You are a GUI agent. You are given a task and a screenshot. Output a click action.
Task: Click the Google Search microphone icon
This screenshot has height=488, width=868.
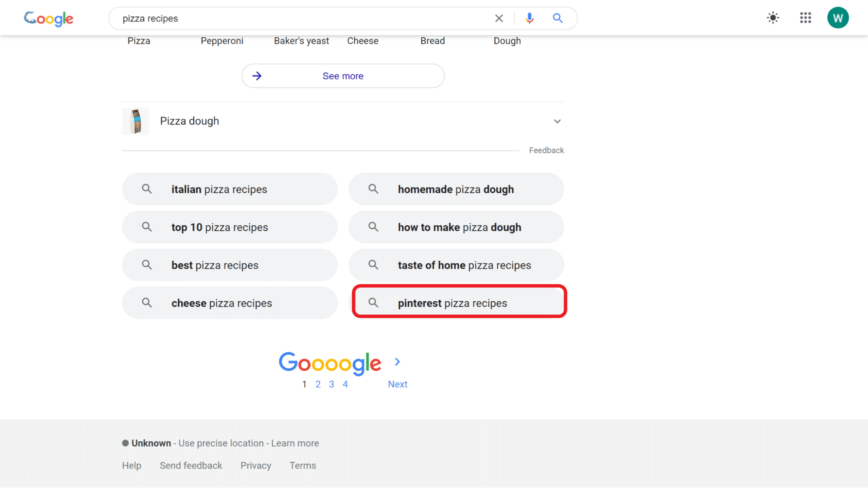529,18
